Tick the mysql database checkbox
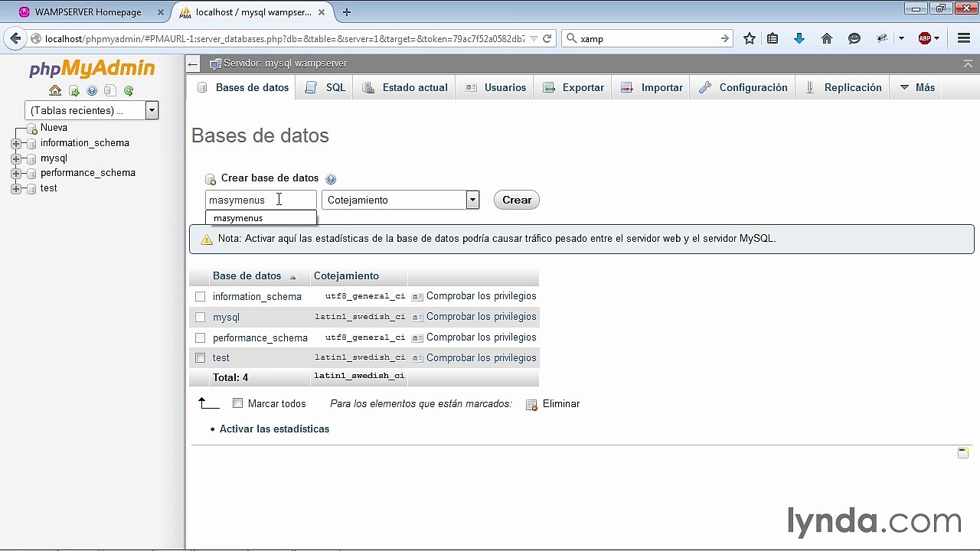 pyautogui.click(x=200, y=317)
